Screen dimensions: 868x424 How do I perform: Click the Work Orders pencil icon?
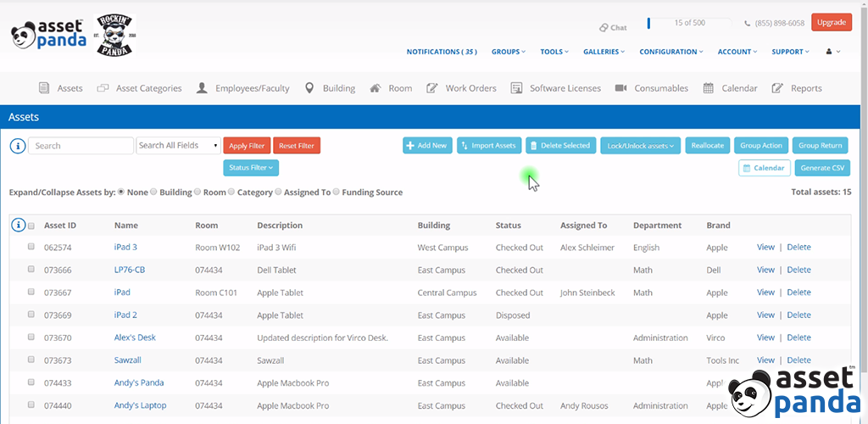coord(431,88)
